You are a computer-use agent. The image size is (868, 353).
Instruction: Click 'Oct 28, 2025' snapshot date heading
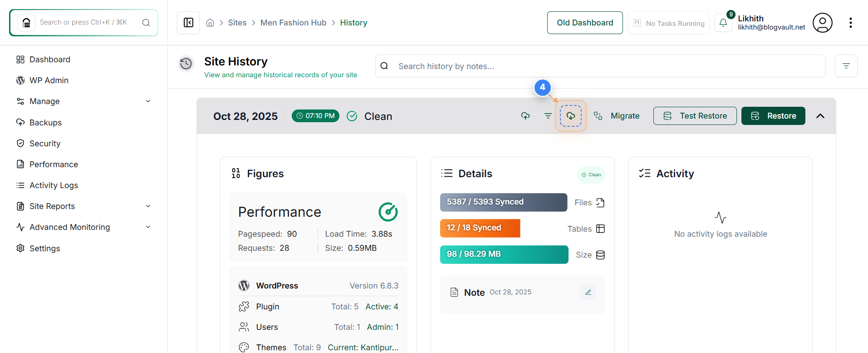(x=245, y=116)
